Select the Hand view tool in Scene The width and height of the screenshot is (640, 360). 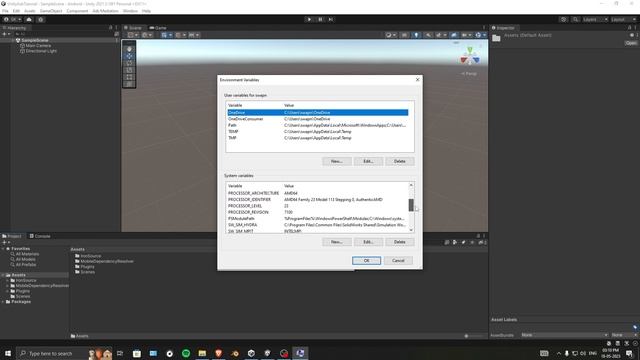pos(129,49)
